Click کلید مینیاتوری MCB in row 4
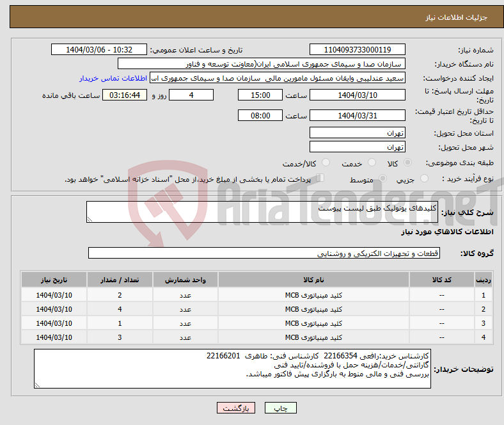This screenshot has width=504, height=425. coord(313,337)
